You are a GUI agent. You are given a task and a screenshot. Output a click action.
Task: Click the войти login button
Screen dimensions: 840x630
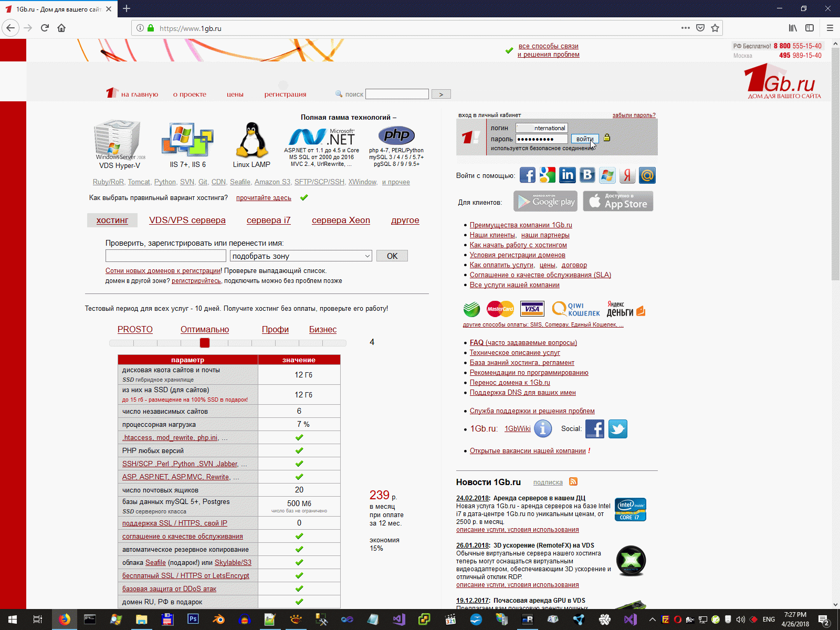(x=585, y=139)
